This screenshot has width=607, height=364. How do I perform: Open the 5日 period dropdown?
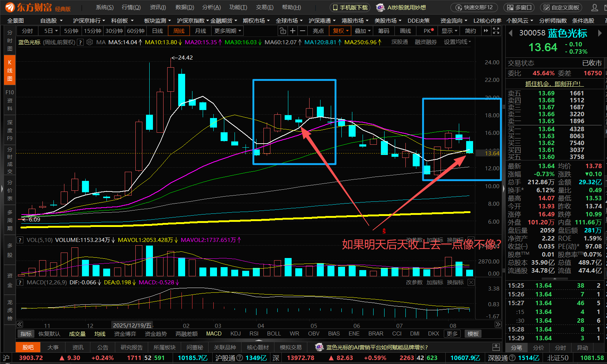click(x=51, y=31)
